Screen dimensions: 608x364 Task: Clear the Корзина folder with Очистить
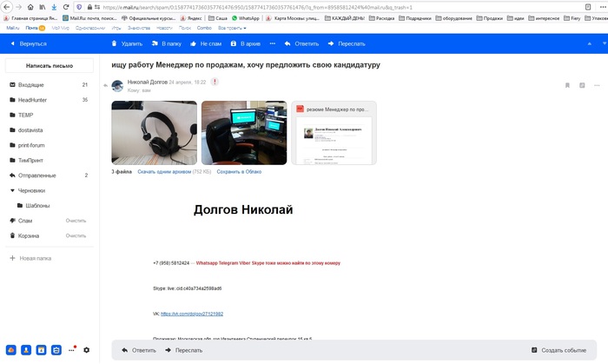point(76,235)
